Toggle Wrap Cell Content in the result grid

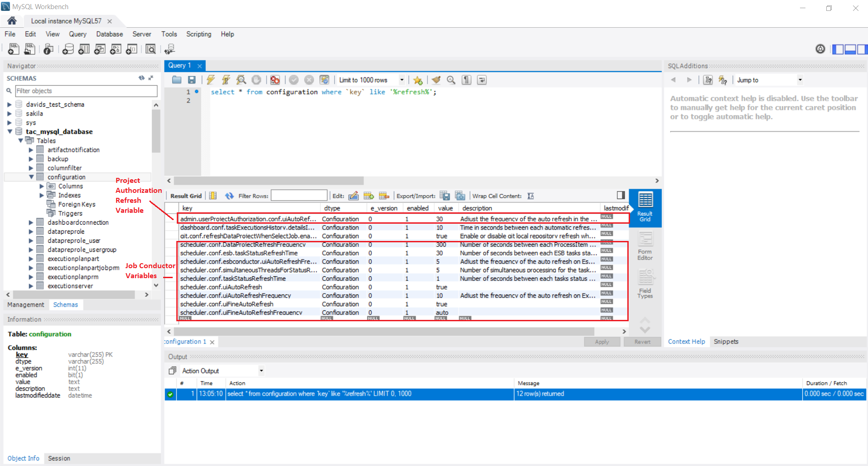530,196
